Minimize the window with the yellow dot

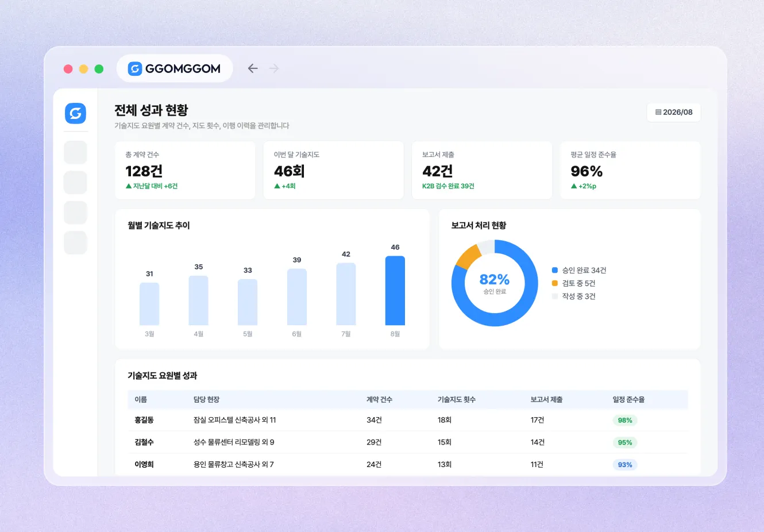point(83,69)
